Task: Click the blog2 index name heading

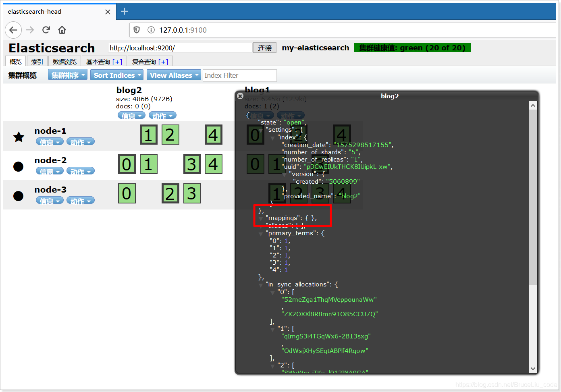Action: (x=129, y=90)
